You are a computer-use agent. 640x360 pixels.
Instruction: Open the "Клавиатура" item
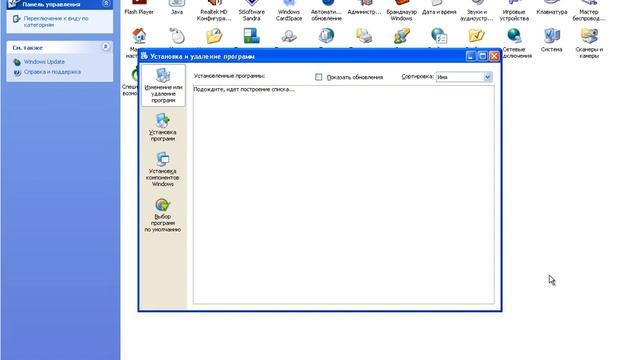click(551, 8)
